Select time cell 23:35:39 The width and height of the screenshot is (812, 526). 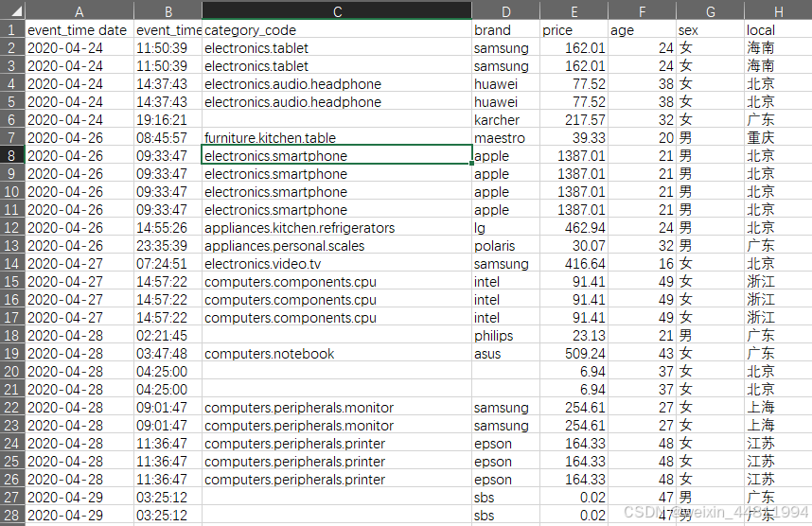(x=168, y=246)
